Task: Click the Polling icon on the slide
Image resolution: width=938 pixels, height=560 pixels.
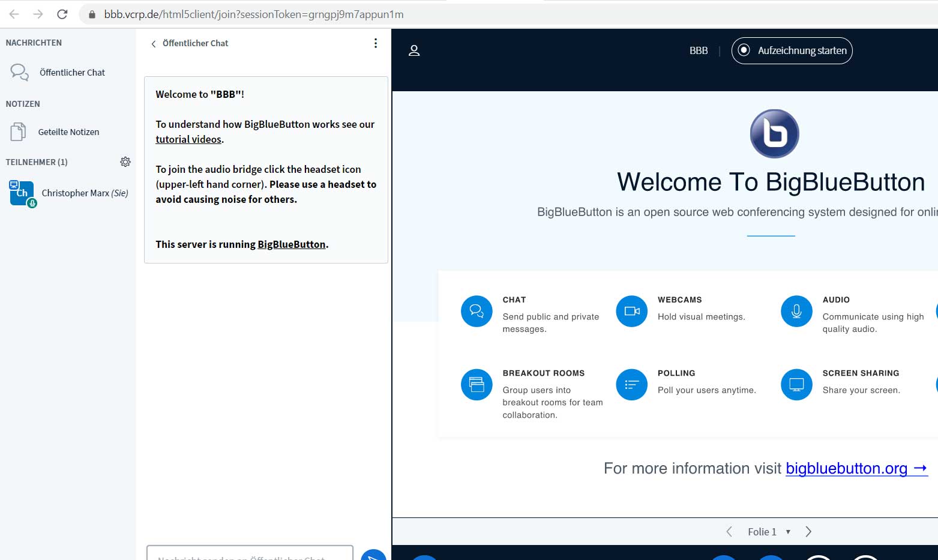Action: (632, 385)
